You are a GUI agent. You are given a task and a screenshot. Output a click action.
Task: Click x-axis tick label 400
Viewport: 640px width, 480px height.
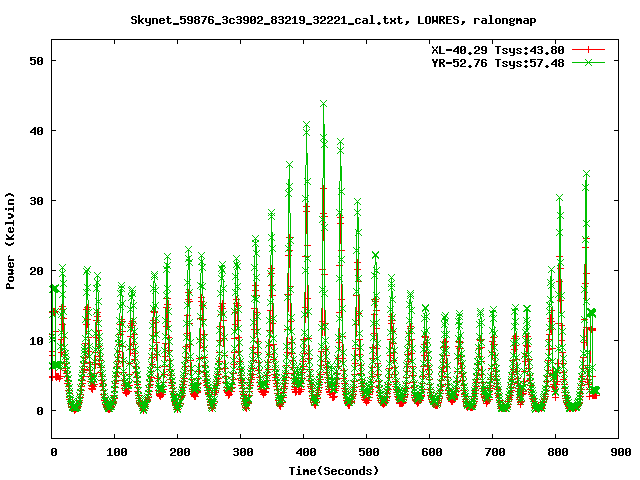[306, 452]
